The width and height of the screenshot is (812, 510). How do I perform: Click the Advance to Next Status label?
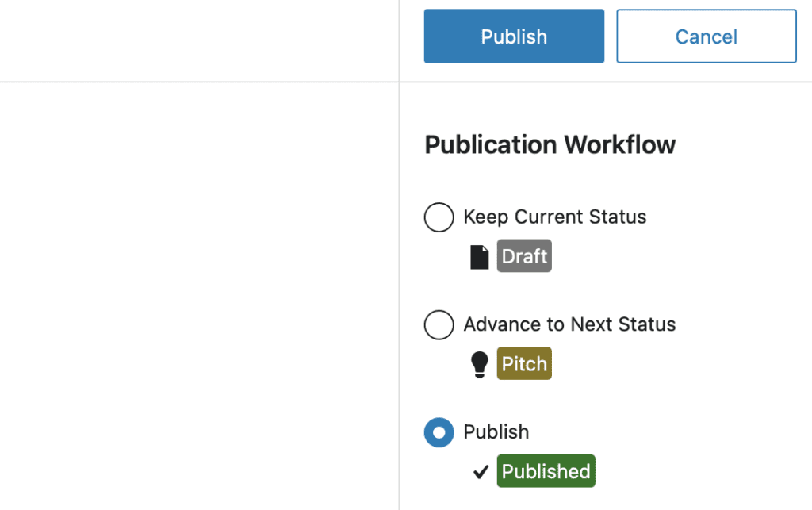(569, 324)
